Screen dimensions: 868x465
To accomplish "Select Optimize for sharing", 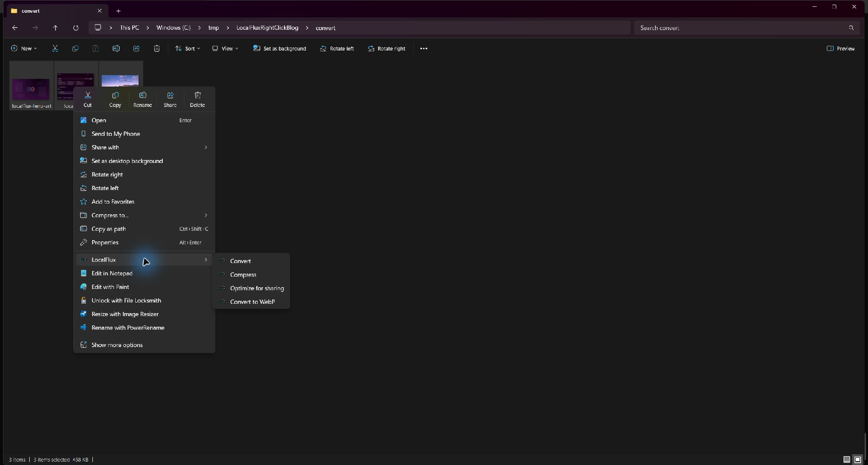I will (x=251, y=288).
